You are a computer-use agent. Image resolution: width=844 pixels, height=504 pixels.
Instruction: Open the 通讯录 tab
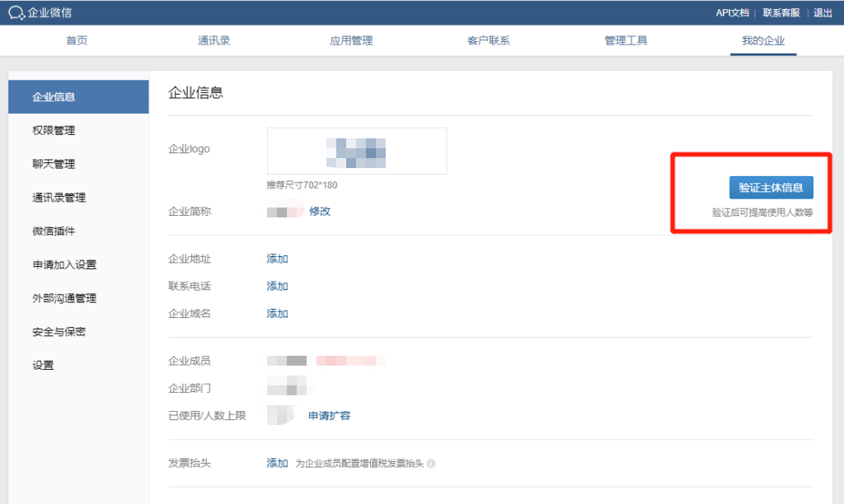tap(213, 40)
